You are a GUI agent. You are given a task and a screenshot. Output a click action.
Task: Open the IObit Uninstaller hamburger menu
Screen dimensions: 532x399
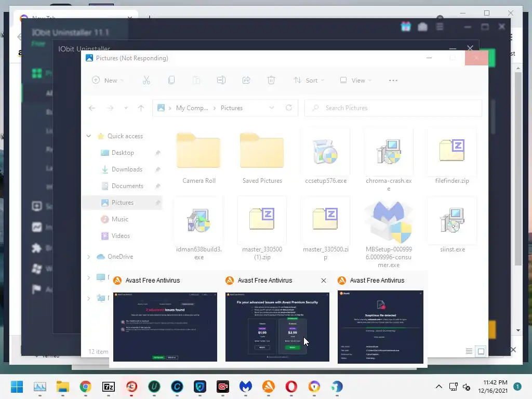440,26
